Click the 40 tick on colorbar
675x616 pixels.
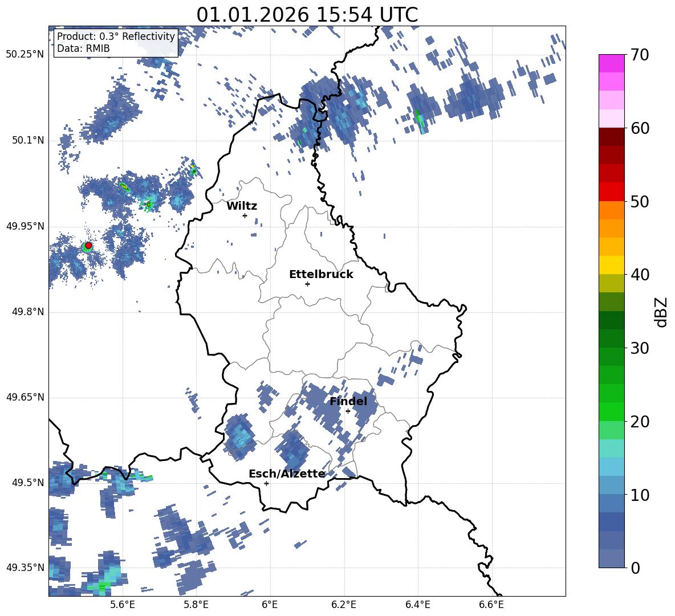coord(639,275)
